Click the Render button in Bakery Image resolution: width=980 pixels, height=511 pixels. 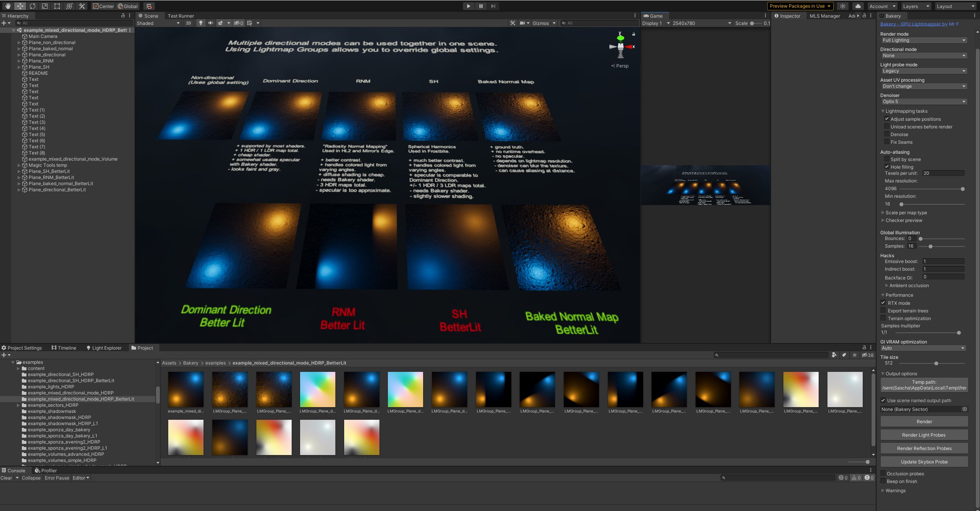coord(924,421)
